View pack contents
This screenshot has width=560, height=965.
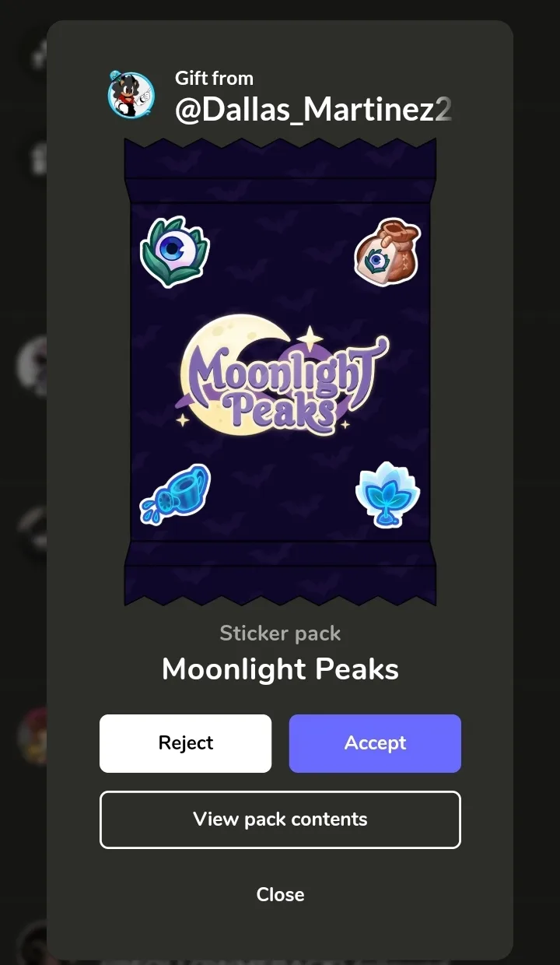[x=280, y=819]
